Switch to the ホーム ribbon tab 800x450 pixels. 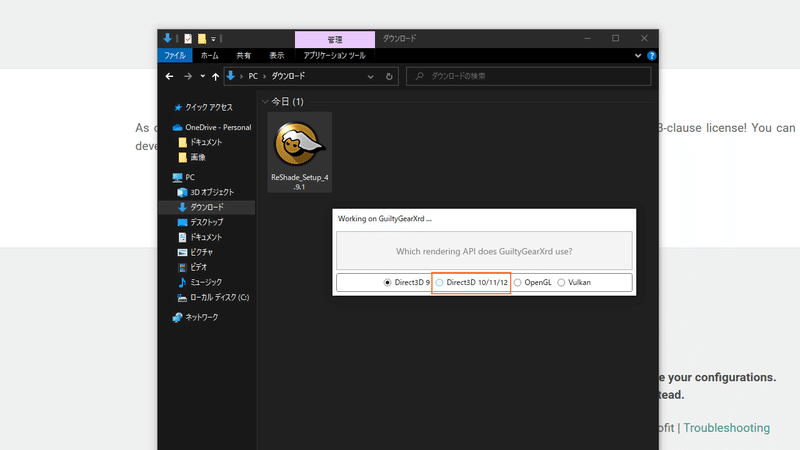[x=209, y=56]
